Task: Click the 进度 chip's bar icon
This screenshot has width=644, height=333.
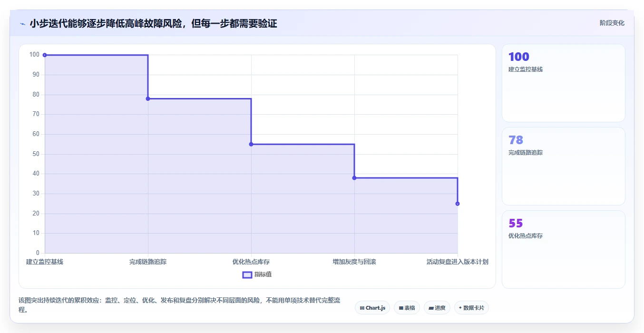Action: point(431,308)
